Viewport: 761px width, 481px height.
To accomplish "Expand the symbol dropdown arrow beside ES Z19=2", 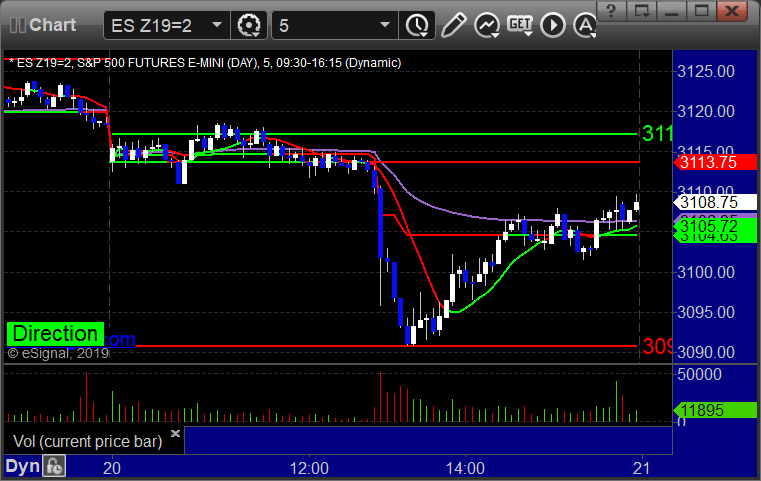I will (217, 25).
